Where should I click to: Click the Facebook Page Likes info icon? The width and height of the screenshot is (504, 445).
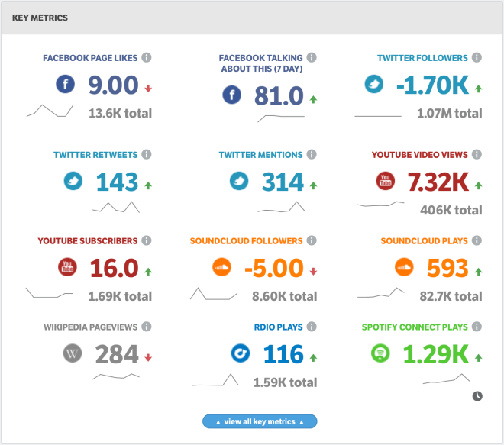pos(147,57)
